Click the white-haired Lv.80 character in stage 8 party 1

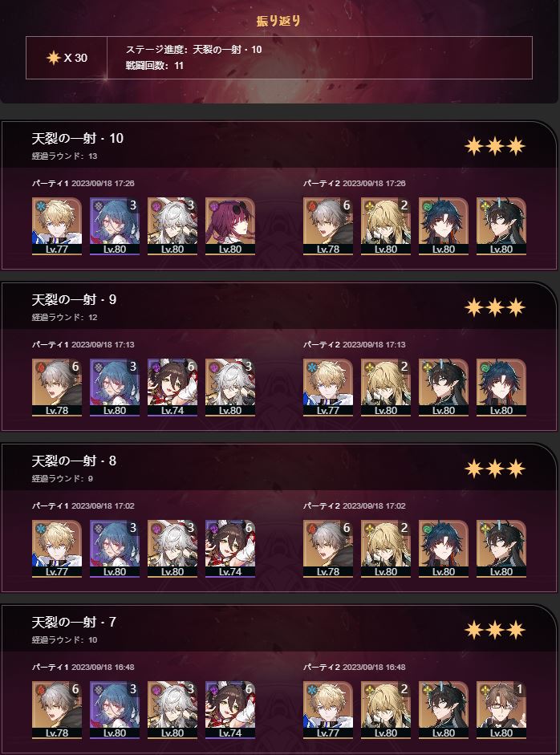pos(172,549)
